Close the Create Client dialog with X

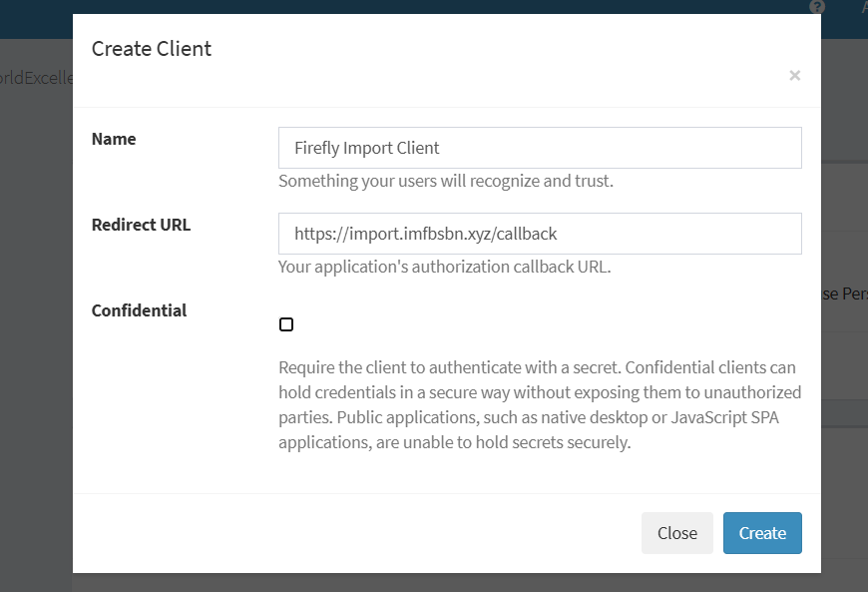coord(794,75)
